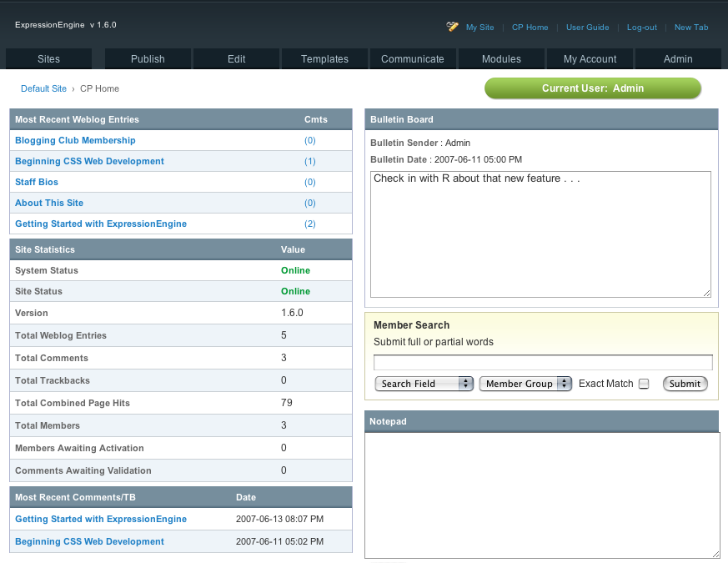Submit the member search
728x563 pixels.
tap(685, 384)
